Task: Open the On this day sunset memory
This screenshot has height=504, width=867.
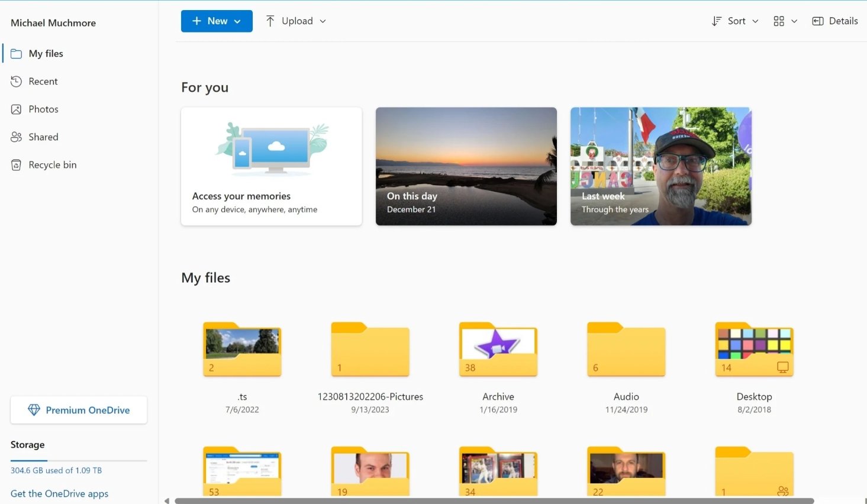Action: (x=466, y=166)
